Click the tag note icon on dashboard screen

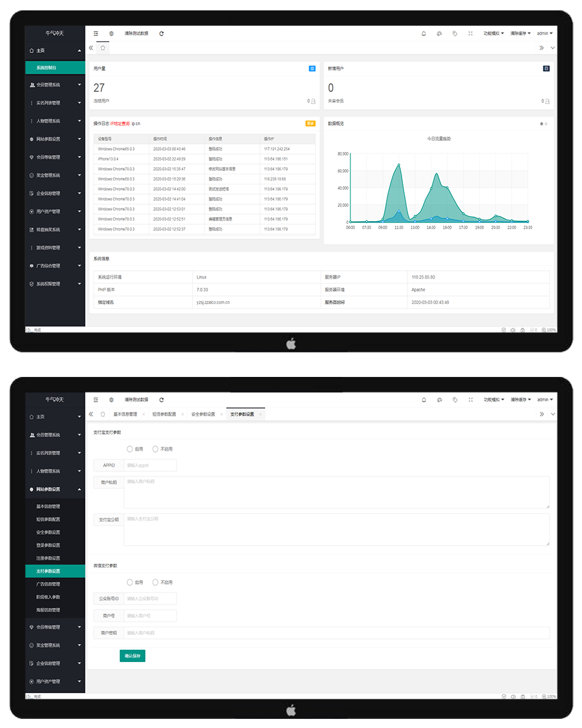(x=455, y=34)
